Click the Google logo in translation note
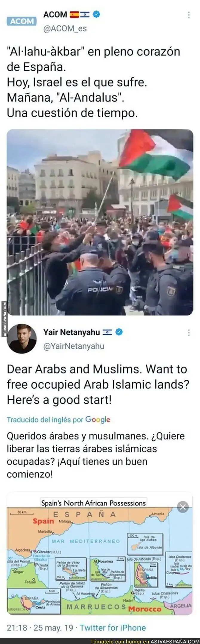This screenshot has height=644, width=200. click(98, 420)
